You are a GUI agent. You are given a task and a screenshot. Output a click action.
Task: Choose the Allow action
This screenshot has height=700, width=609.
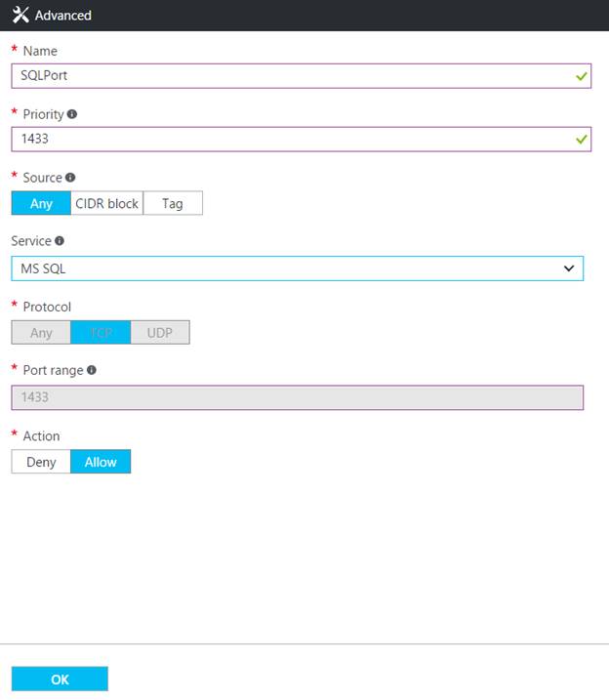pyautogui.click(x=101, y=462)
